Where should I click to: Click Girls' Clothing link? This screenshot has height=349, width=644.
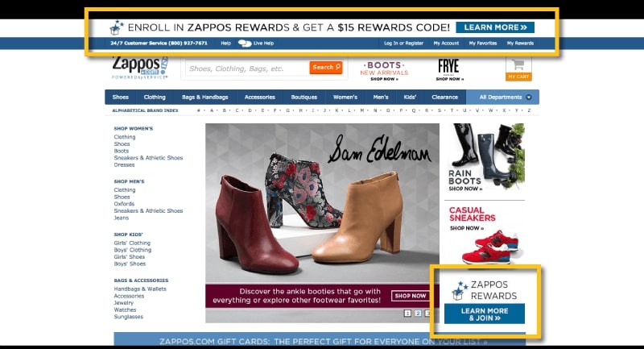tap(132, 243)
